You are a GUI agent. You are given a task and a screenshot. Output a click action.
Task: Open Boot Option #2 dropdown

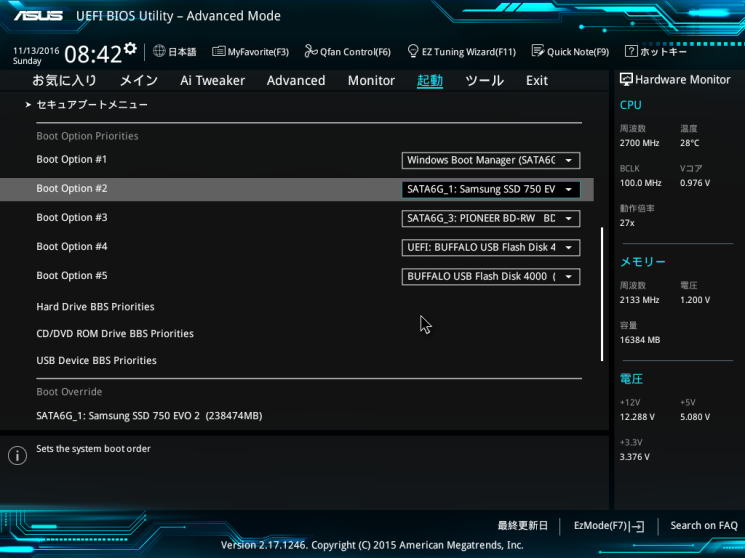coord(490,189)
